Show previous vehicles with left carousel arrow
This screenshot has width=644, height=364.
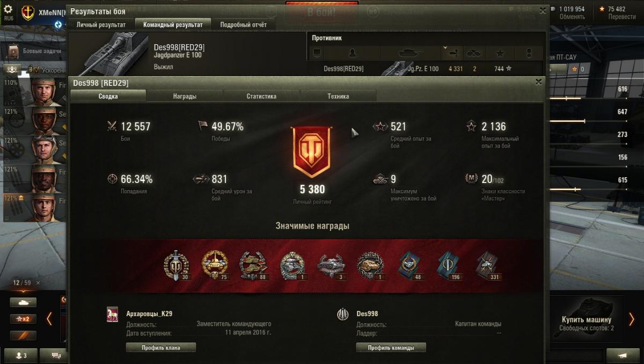(x=49, y=319)
